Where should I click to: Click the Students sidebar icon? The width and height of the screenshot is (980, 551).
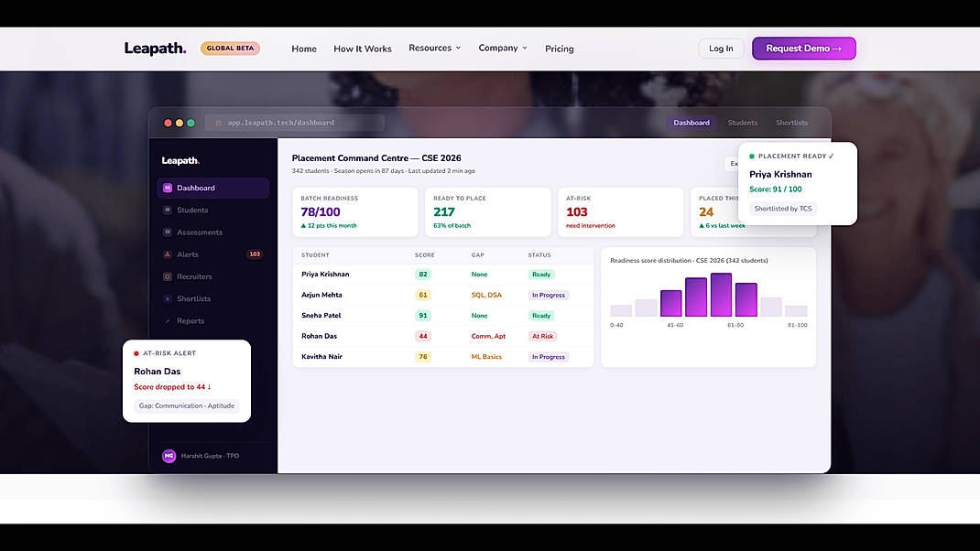tap(168, 210)
